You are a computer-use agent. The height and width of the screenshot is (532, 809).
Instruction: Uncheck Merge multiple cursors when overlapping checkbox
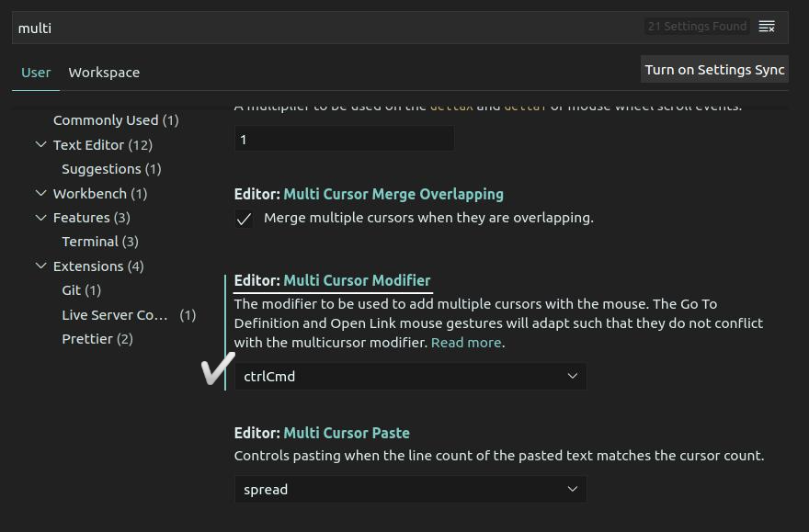[x=244, y=219]
